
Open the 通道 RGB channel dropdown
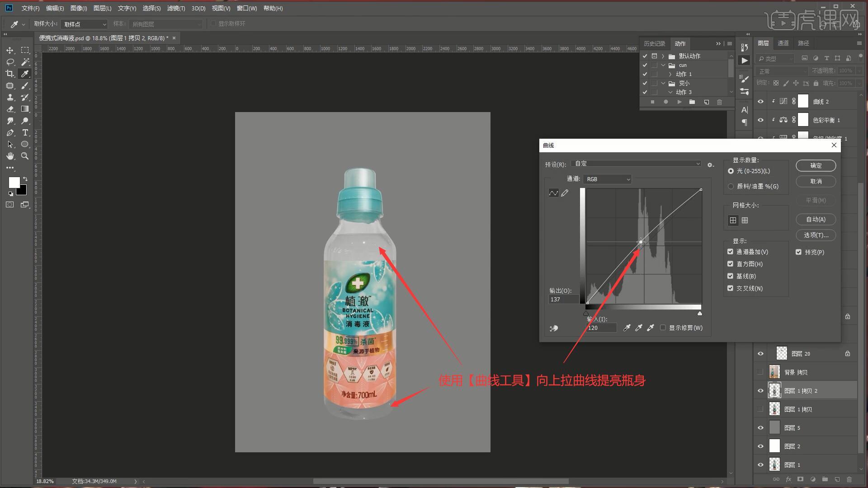[x=607, y=179]
